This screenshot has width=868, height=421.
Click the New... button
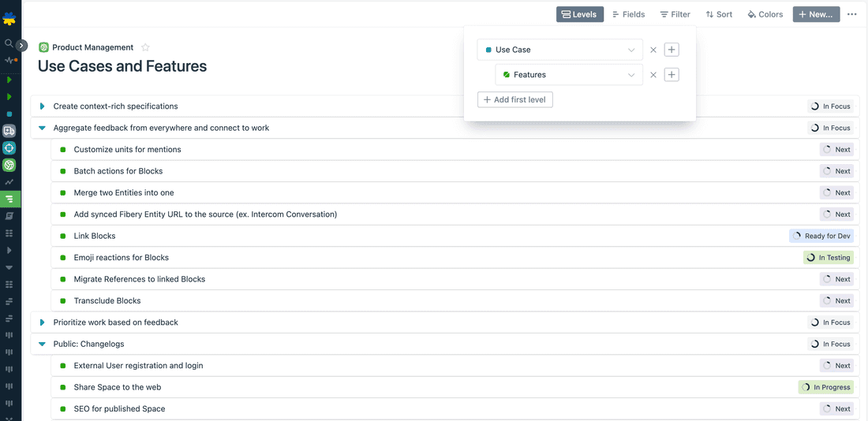[816, 14]
